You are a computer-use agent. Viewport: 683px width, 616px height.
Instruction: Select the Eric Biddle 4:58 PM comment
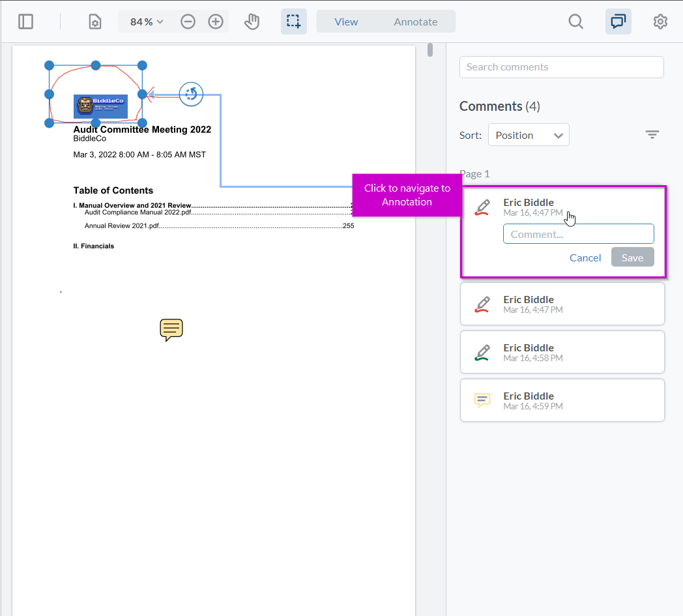point(562,352)
